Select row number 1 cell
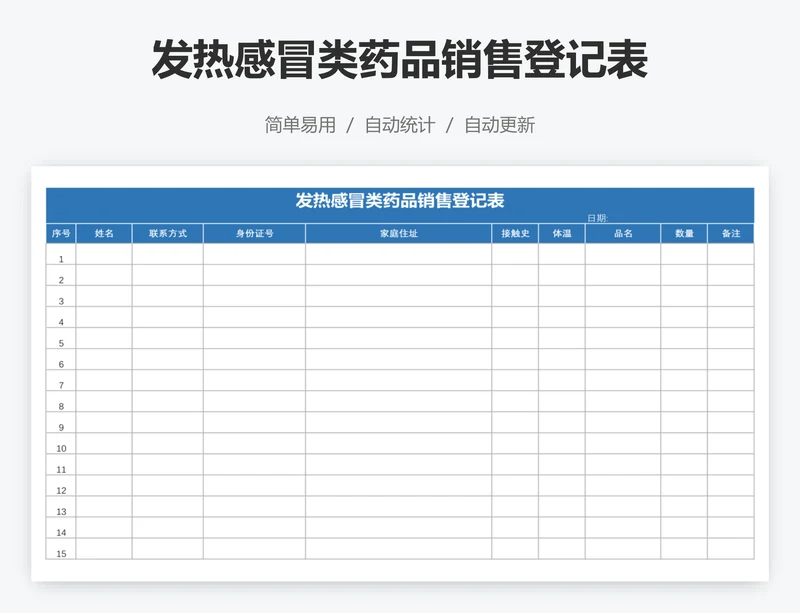The height and width of the screenshot is (613, 800). click(x=61, y=254)
